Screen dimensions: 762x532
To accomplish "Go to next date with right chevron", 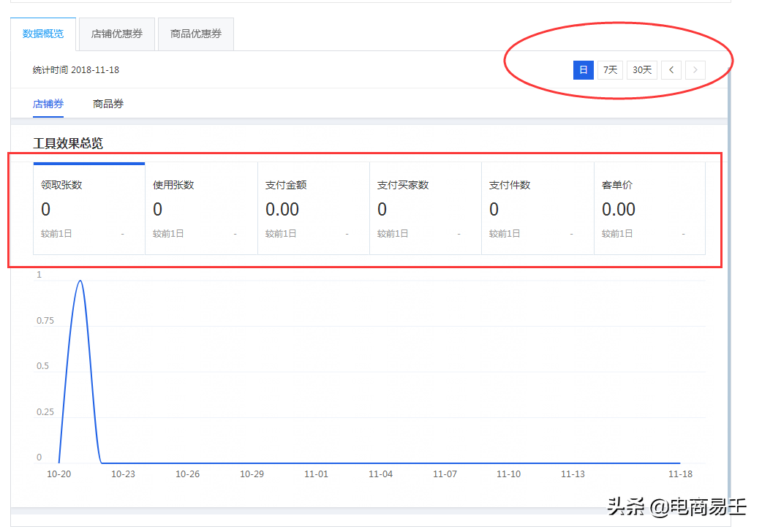I will (695, 70).
